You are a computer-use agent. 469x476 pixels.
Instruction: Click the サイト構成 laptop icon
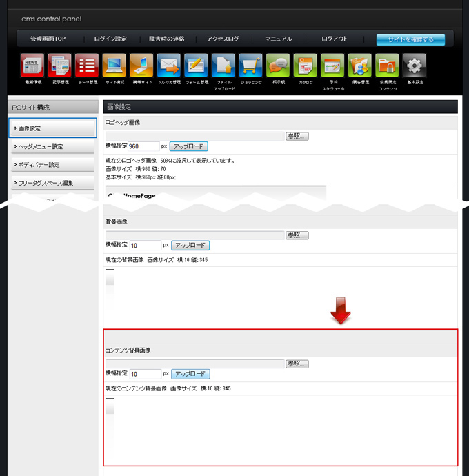114,66
